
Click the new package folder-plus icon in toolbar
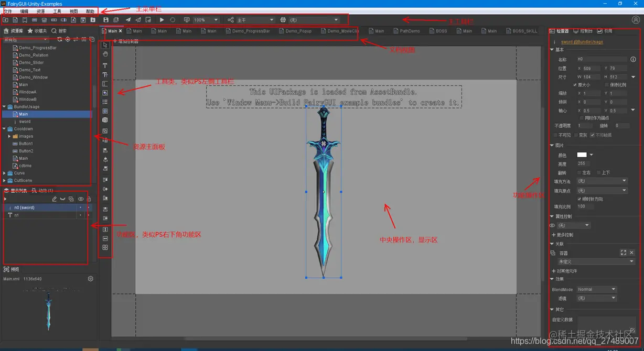point(5,20)
